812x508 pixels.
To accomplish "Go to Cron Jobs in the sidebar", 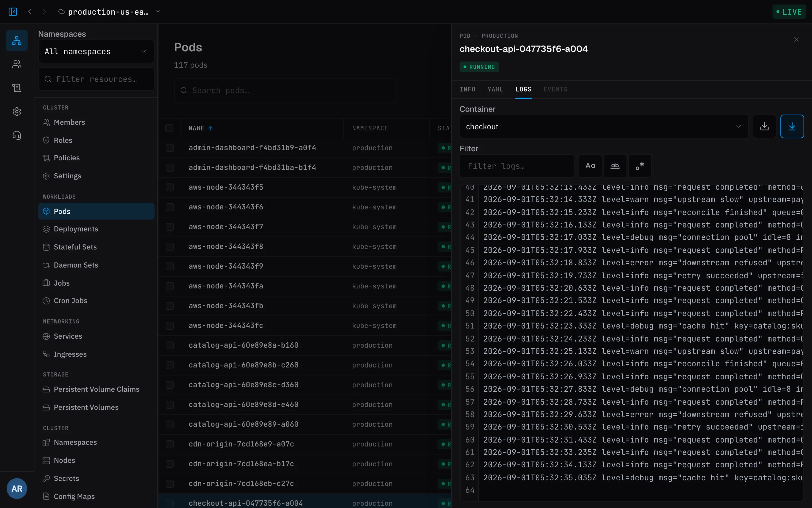I will [x=96, y=301].
